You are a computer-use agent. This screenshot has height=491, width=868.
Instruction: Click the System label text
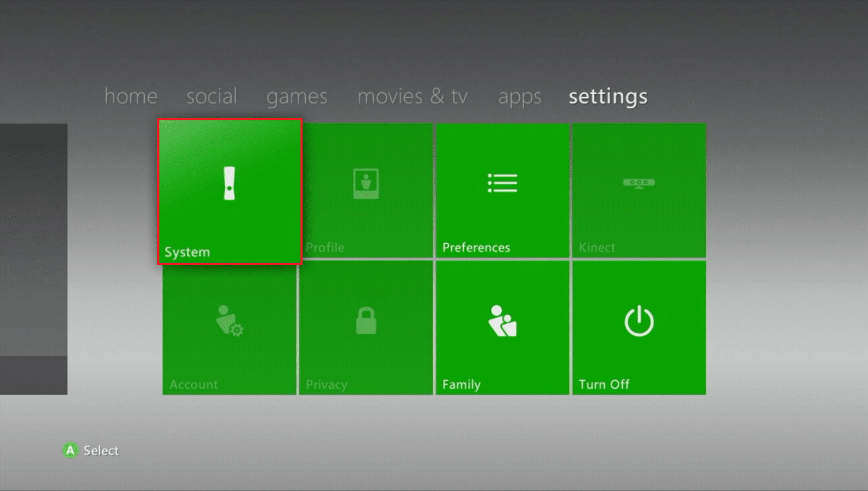187,253
